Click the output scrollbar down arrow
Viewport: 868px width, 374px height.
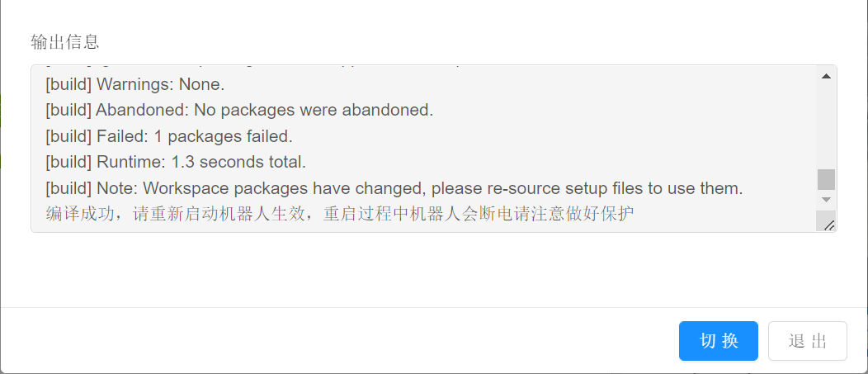pyautogui.click(x=826, y=200)
